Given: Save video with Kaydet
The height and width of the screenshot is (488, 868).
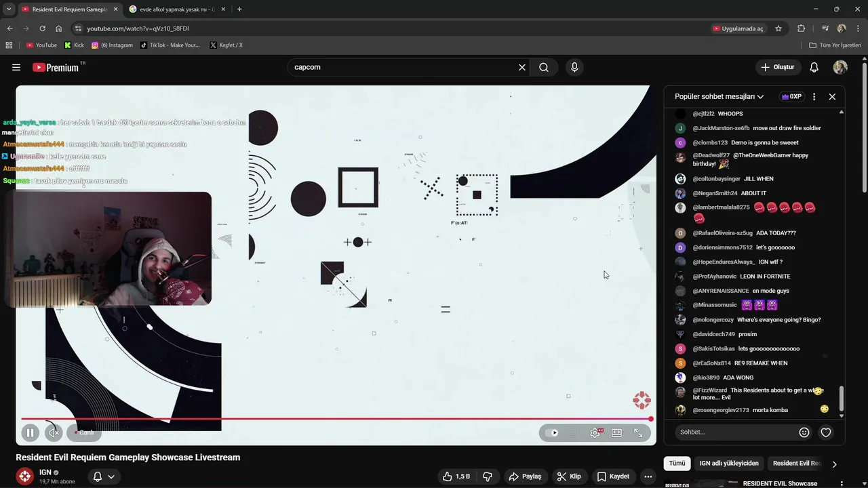Looking at the screenshot, I should point(613,476).
